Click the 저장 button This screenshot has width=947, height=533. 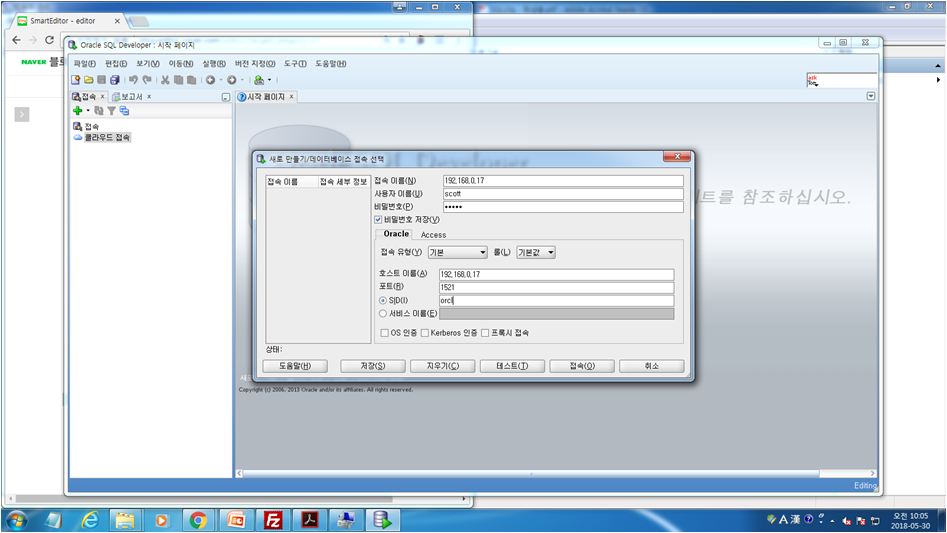pyautogui.click(x=373, y=366)
